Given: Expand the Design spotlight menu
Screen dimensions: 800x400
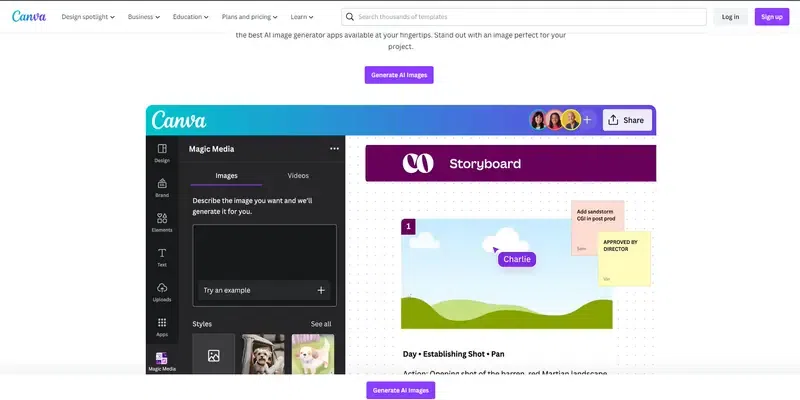Looking at the screenshot, I should (88, 17).
